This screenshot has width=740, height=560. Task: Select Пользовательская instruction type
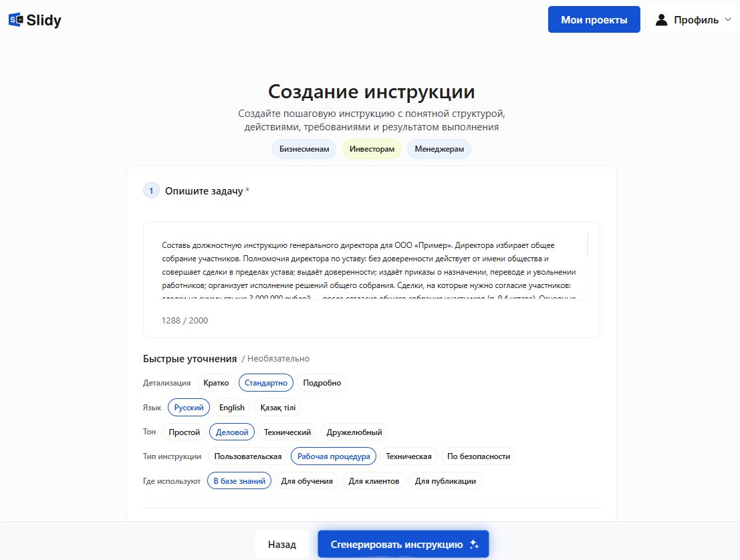click(x=248, y=456)
